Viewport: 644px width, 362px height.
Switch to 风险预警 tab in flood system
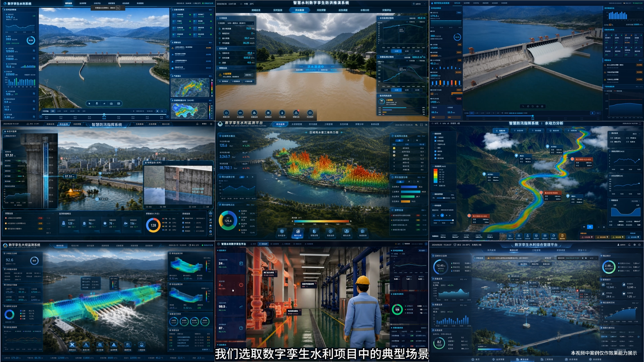click(x=321, y=10)
